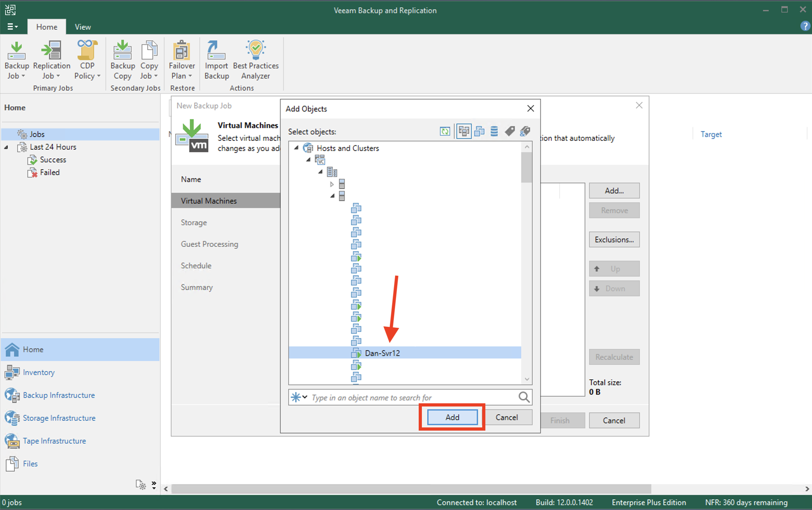Image resolution: width=812 pixels, height=510 pixels.
Task: Open the Failover Plan ribbon button
Action: 182,60
